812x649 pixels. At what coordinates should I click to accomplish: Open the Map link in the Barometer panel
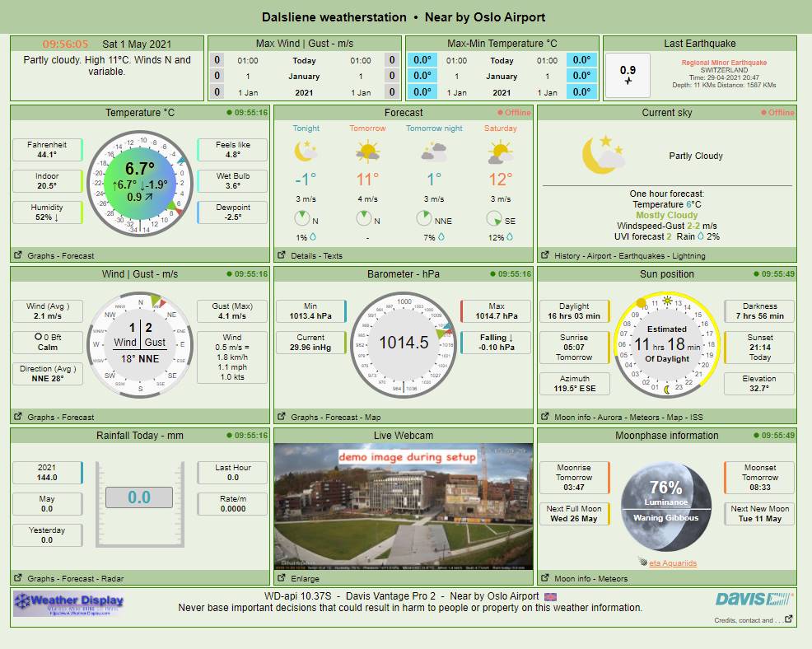(372, 418)
